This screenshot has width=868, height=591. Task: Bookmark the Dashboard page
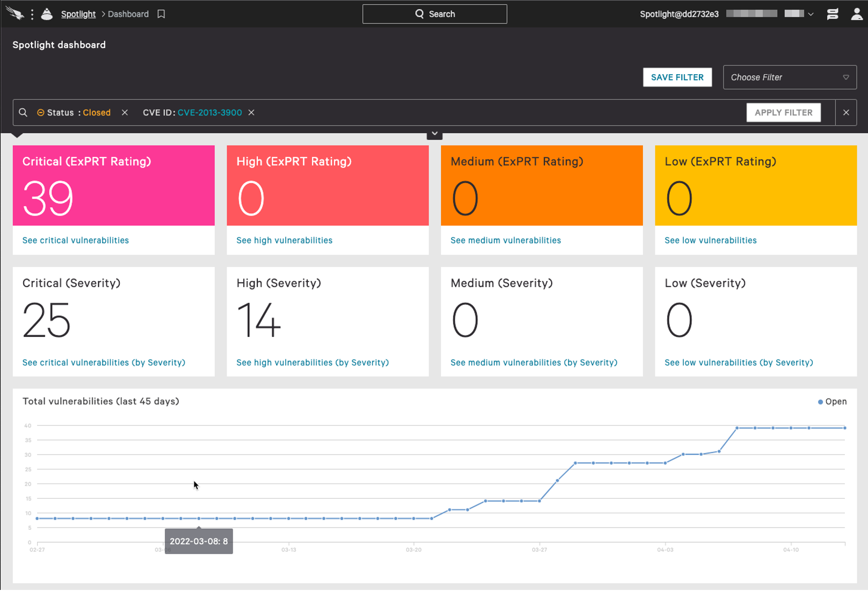click(x=161, y=14)
